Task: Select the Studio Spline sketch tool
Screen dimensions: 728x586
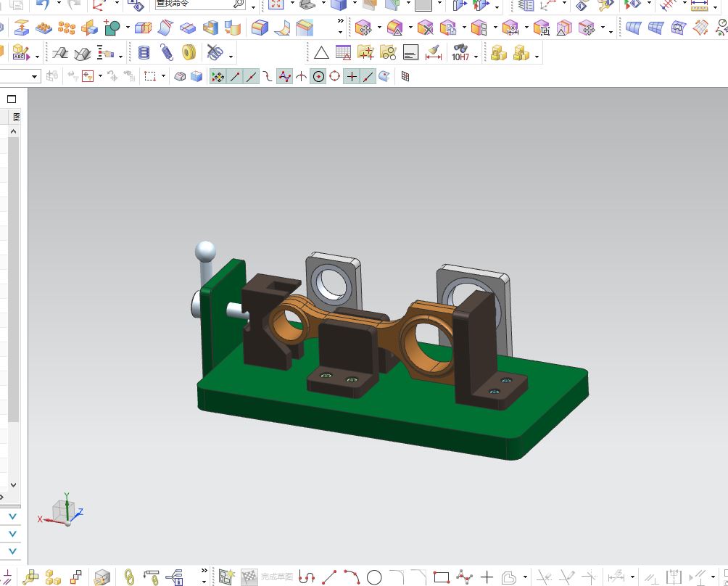Action: click(x=464, y=577)
